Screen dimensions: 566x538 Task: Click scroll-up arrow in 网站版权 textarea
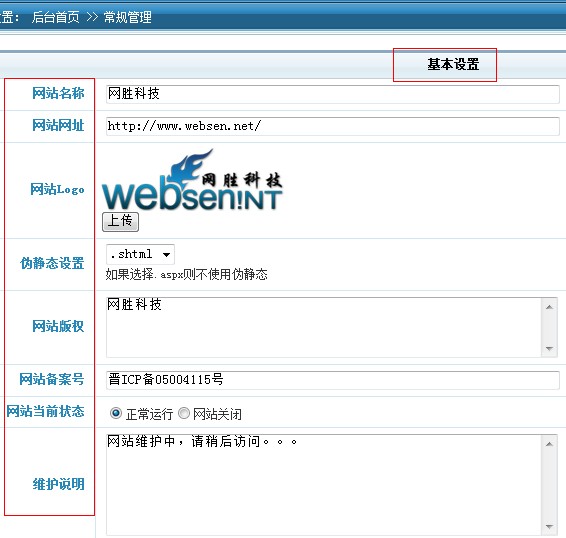point(549,307)
